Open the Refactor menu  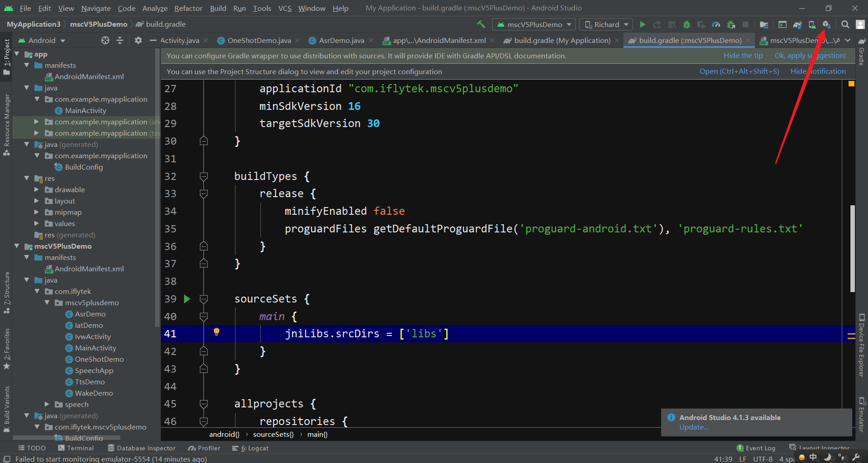(188, 8)
